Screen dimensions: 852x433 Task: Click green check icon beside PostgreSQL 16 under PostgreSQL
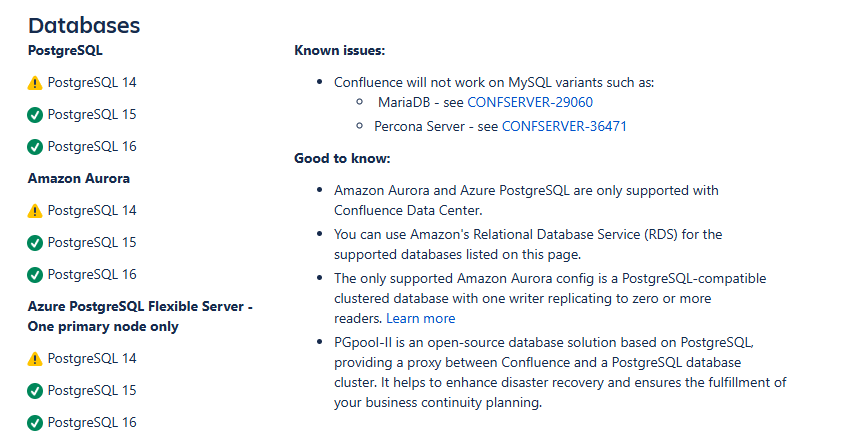point(35,147)
